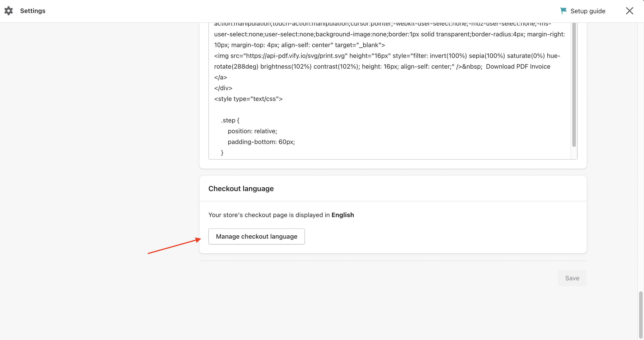The width and height of the screenshot is (644, 340).
Task: Click the Settings gear icon
Action: click(x=9, y=11)
